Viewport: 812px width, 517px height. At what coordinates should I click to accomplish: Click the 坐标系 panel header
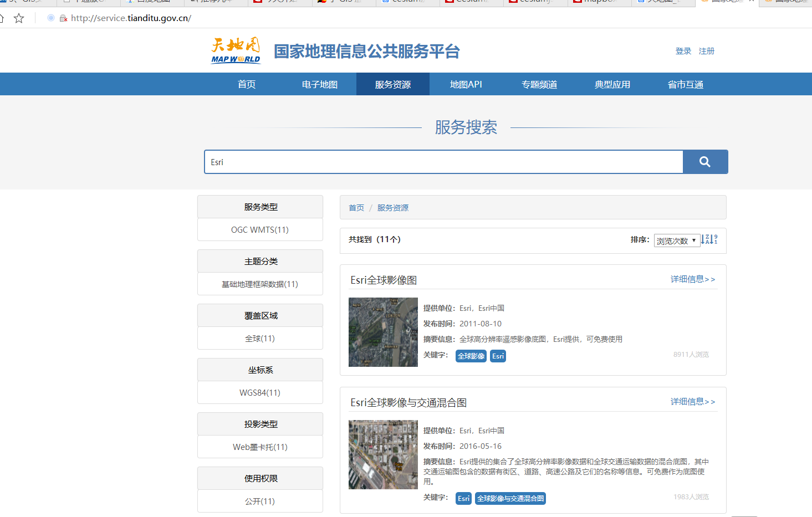260,370
